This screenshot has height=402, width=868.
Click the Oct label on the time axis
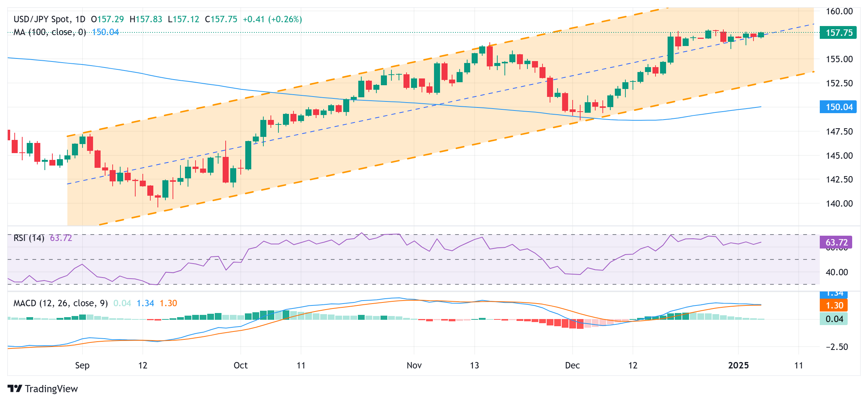[x=241, y=365]
